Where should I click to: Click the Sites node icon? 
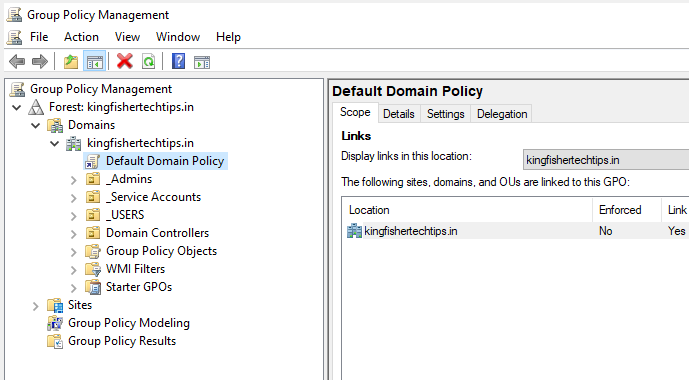pos(55,305)
